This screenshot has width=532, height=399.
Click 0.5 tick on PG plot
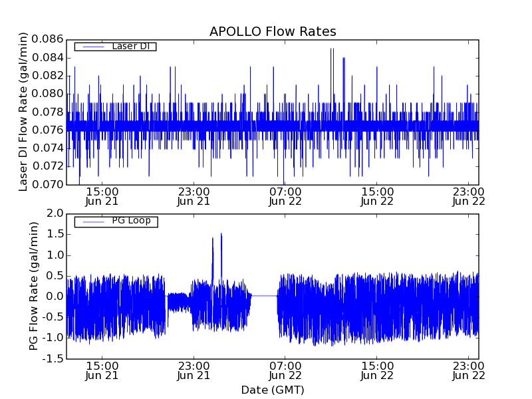[55, 276]
